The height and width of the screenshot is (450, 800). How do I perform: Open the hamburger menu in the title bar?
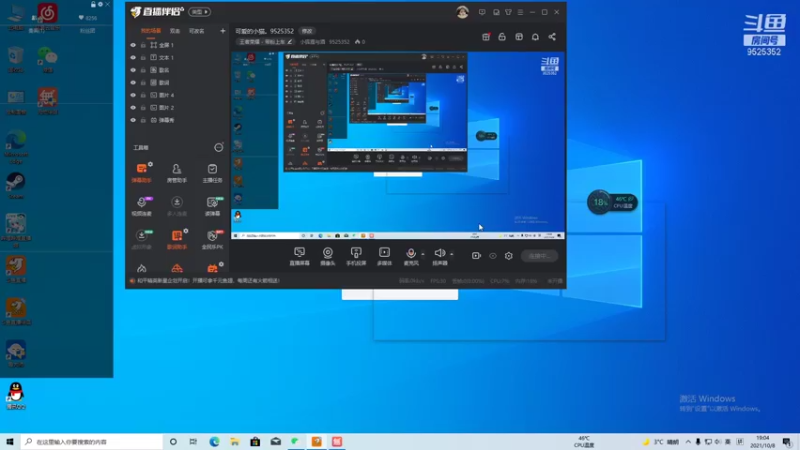(x=520, y=12)
